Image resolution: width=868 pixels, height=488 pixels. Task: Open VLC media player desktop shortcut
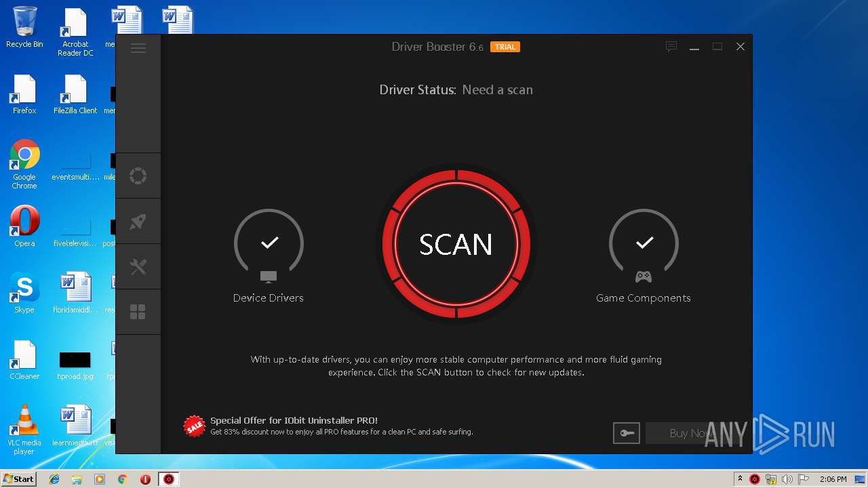pyautogui.click(x=24, y=430)
